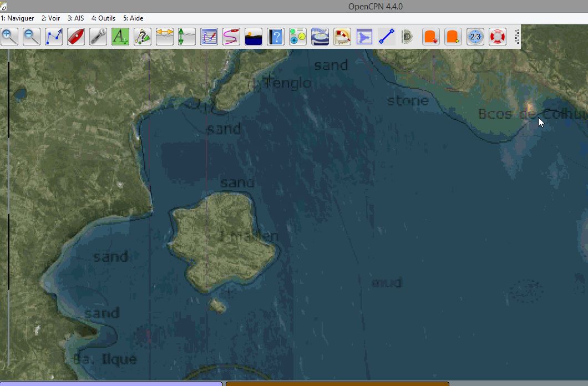
Task: Click the Tenglo label on the chart
Action: click(x=287, y=83)
